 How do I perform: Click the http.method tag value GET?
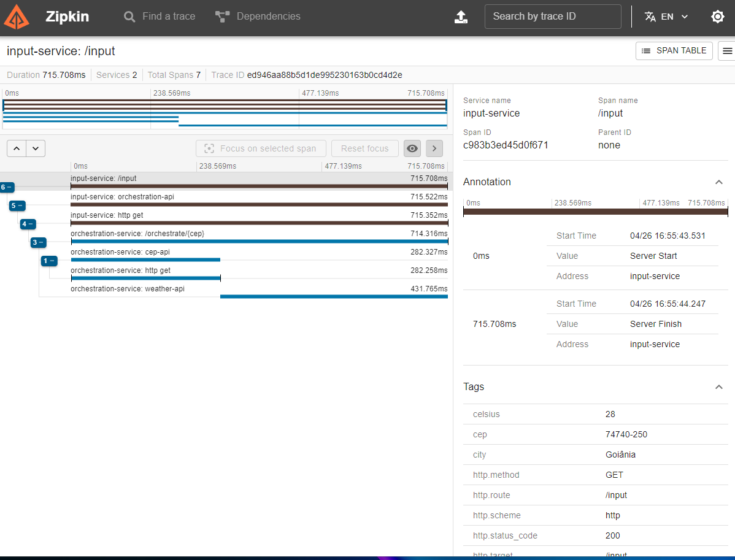pyautogui.click(x=614, y=475)
